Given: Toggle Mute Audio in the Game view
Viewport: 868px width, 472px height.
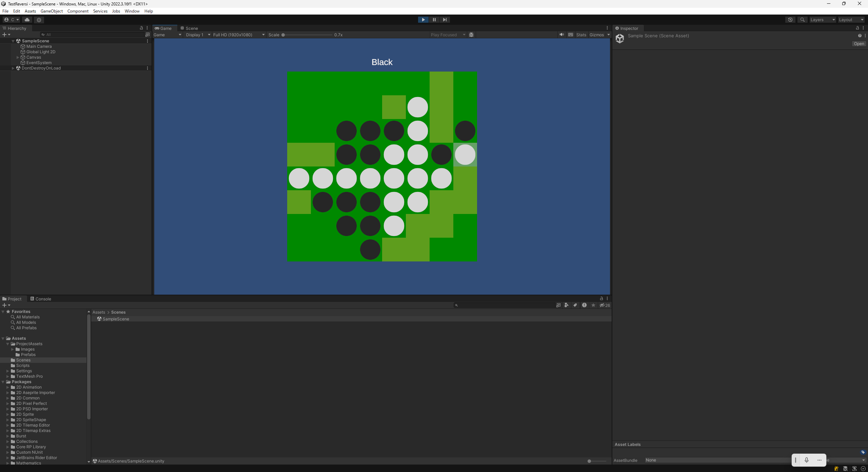Looking at the screenshot, I should tap(562, 35).
